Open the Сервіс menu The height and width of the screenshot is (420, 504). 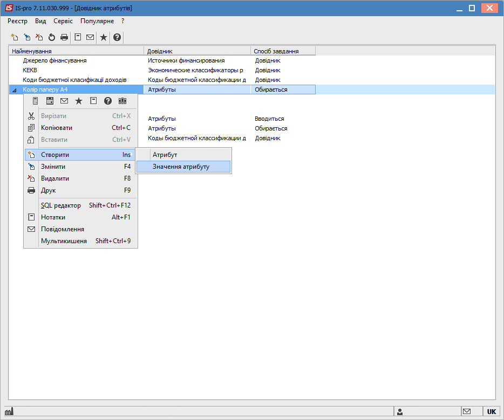[63, 21]
